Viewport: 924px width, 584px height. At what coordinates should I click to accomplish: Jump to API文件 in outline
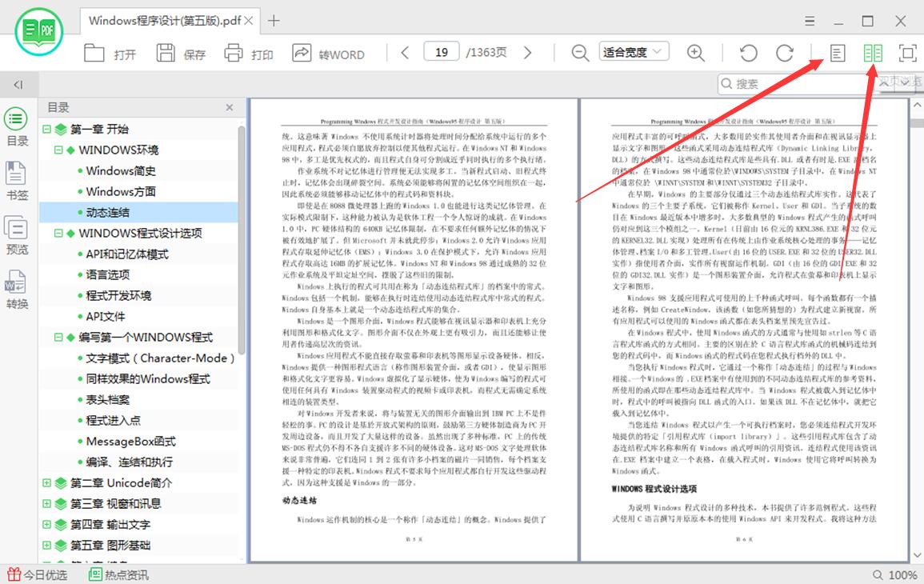(x=106, y=317)
